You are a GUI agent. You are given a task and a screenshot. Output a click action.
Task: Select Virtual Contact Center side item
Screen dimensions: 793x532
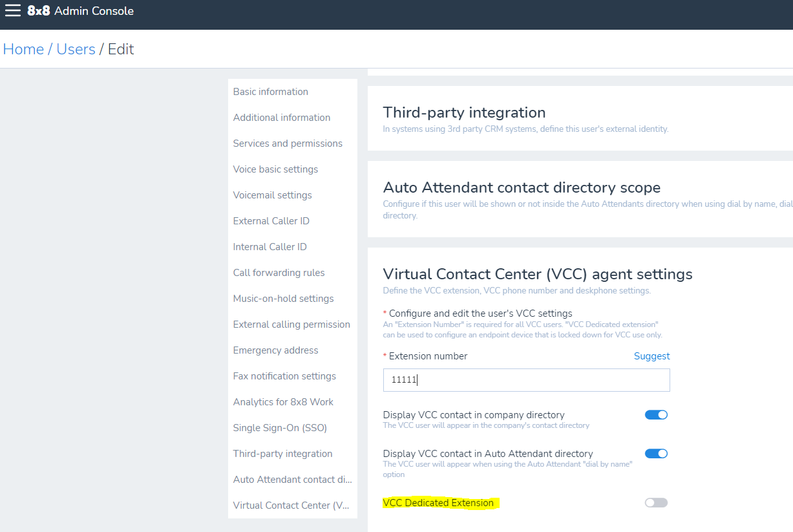291,505
